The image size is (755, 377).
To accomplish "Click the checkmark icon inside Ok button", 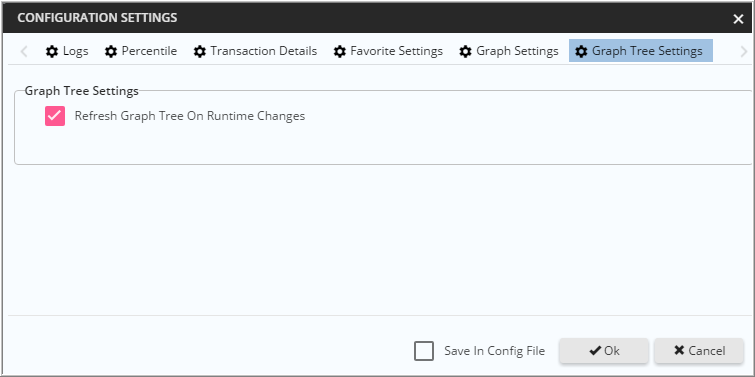I will 595,351.
